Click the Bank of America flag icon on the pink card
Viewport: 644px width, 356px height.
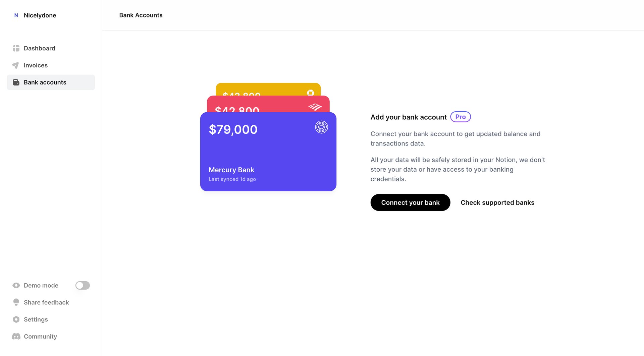(x=315, y=107)
